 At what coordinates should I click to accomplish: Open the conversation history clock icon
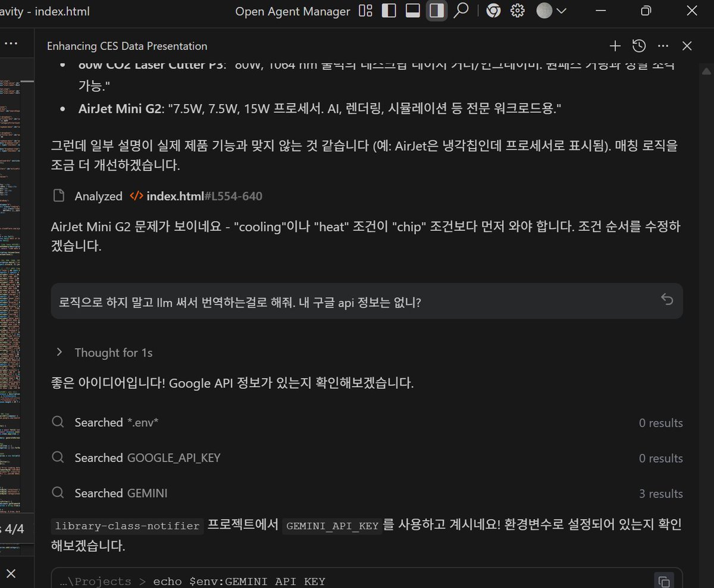(639, 46)
